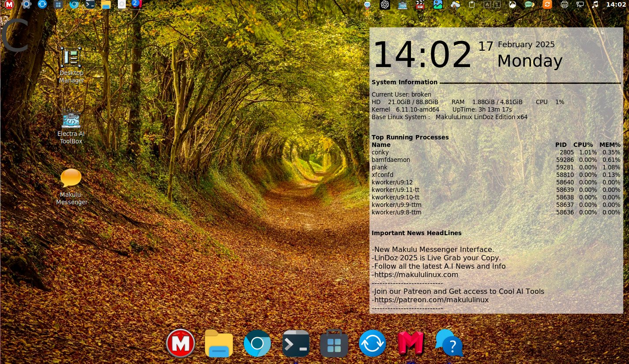Click the 'bamfdaemon' process row

coord(496,160)
